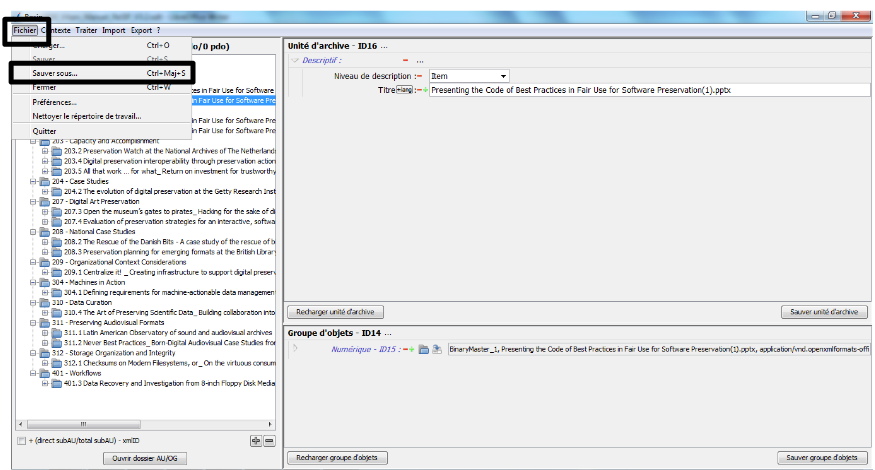Expand the Numérique ID15 object row
This screenshot has width=875, height=470.
295,349
